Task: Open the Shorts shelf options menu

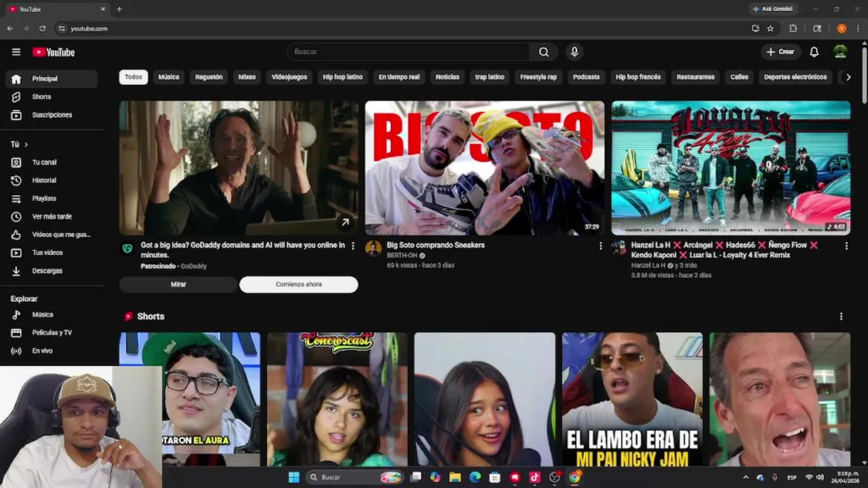Action: pos(841,317)
